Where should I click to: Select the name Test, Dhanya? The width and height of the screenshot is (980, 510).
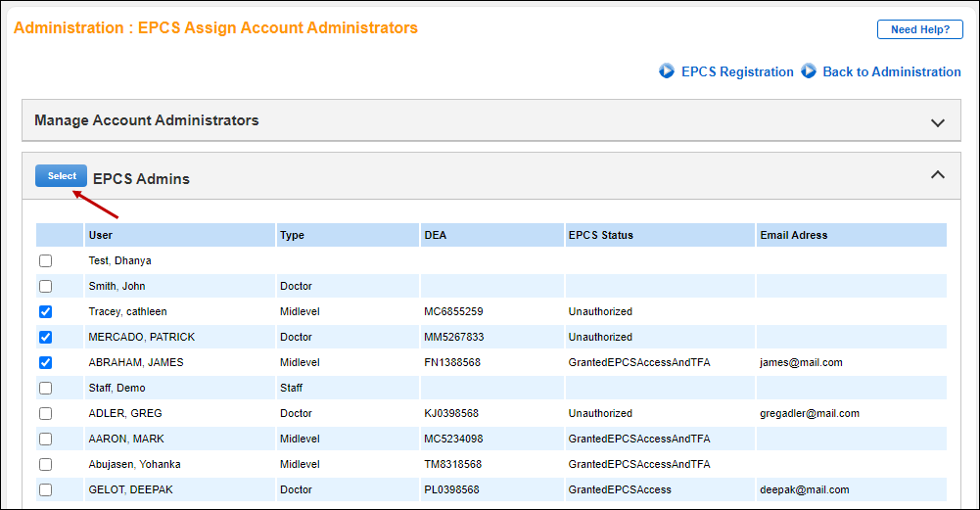coord(120,260)
